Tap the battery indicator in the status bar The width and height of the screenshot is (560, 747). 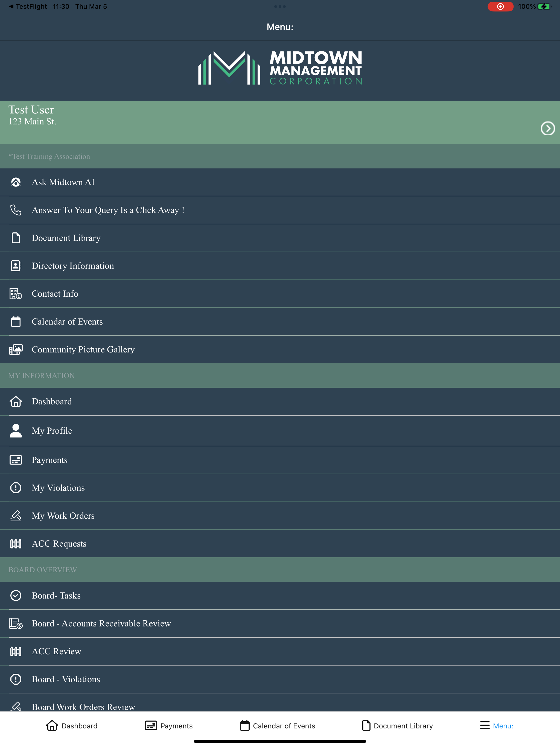544,6
